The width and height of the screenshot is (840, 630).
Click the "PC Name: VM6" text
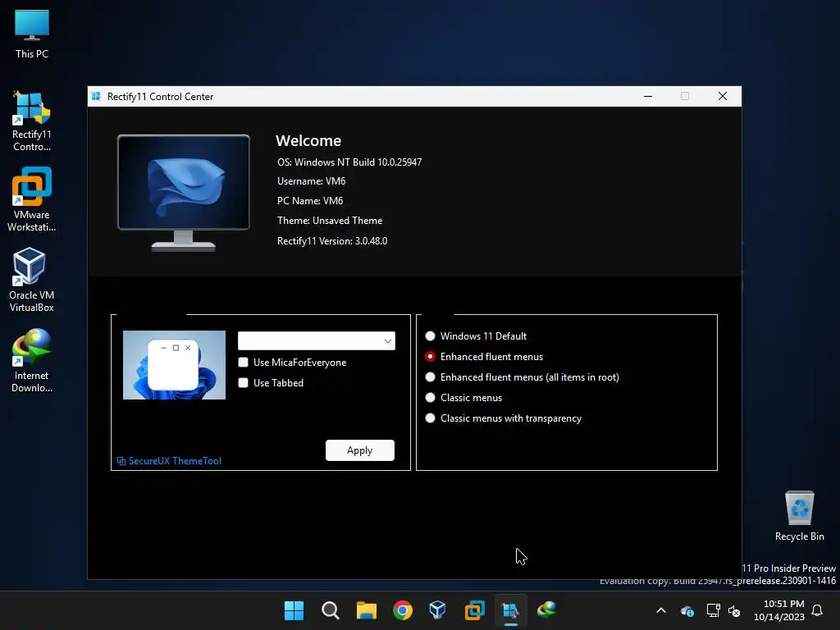click(310, 201)
